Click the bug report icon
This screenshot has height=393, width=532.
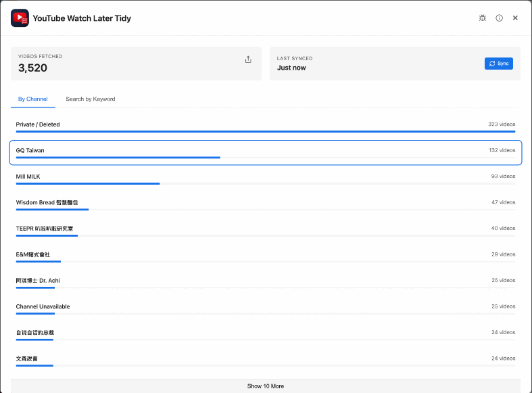[x=482, y=18]
